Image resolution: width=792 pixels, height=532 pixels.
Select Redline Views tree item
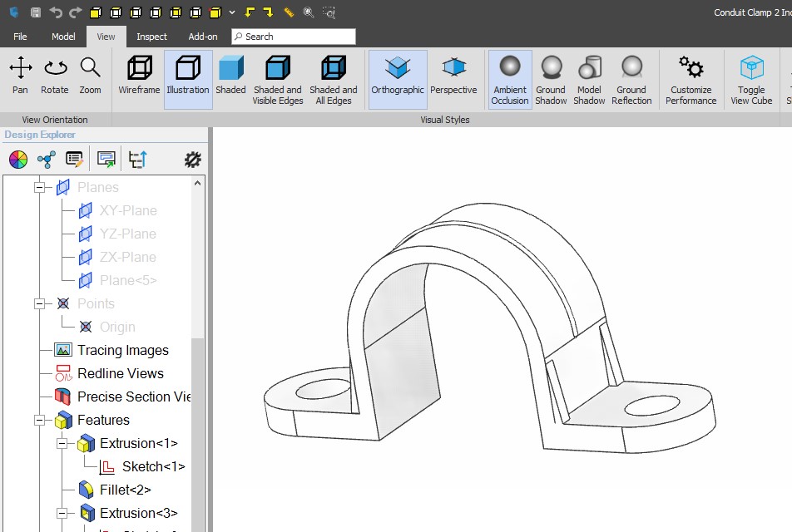pos(120,373)
